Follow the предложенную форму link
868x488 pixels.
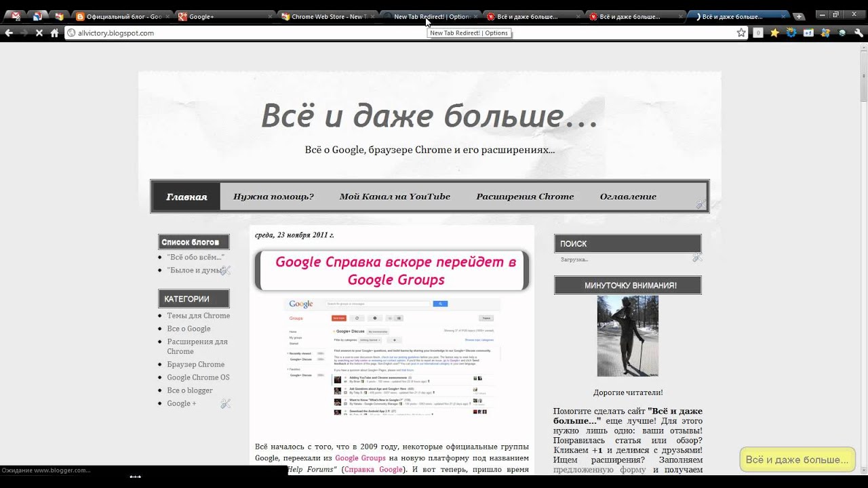click(600, 469)
